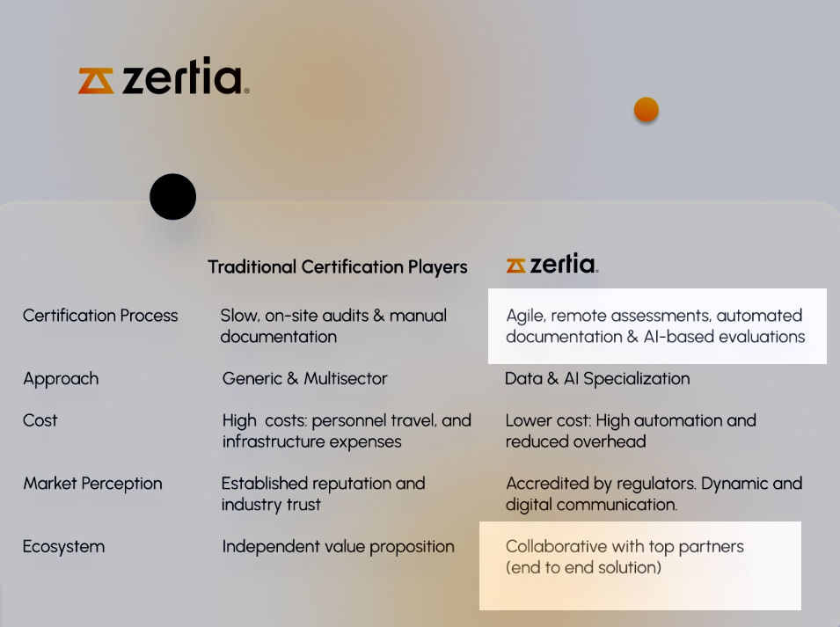Select the "Lower cost: High automation" cell

631,431
